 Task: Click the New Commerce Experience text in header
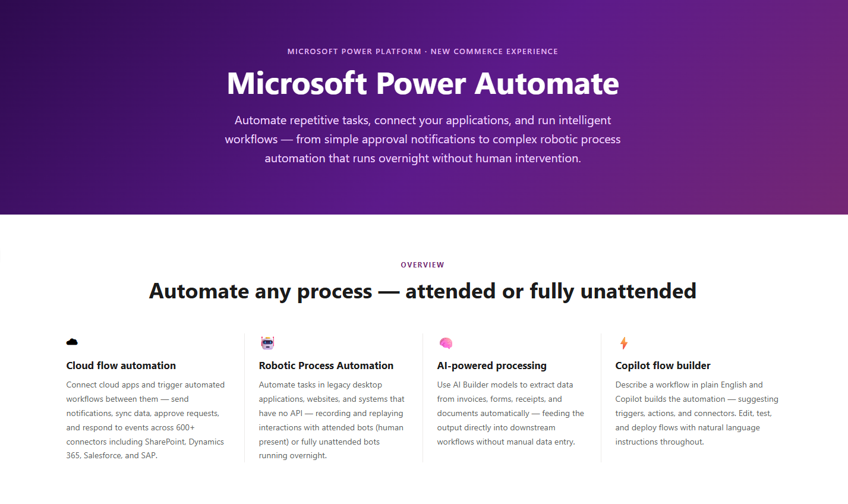[x=494, y=52]
